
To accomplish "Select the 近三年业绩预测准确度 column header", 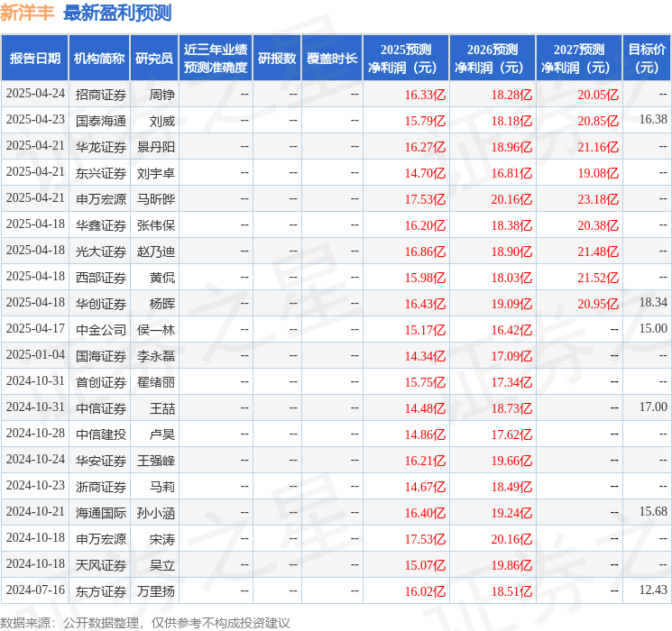I will click(x=216, y=59).
